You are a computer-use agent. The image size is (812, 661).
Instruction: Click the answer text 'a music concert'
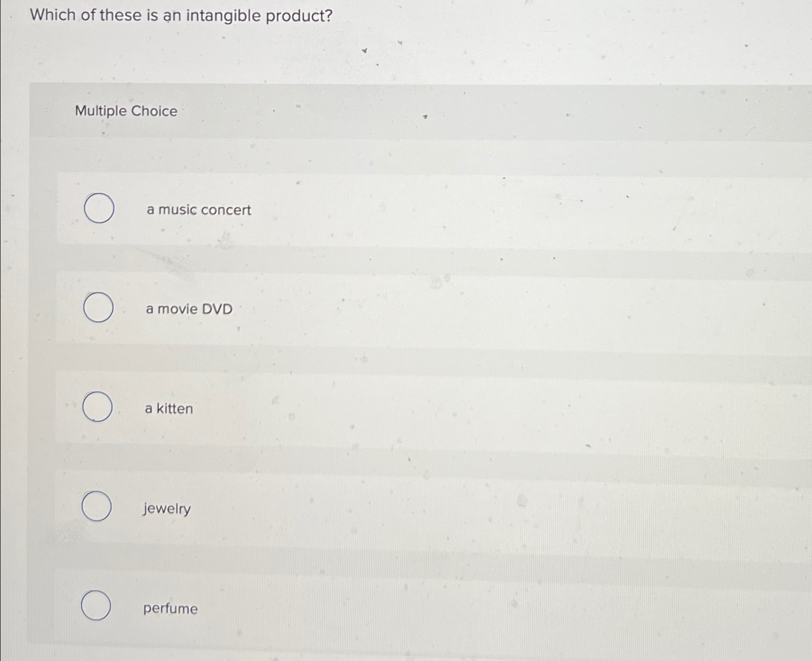coord(198,209)
